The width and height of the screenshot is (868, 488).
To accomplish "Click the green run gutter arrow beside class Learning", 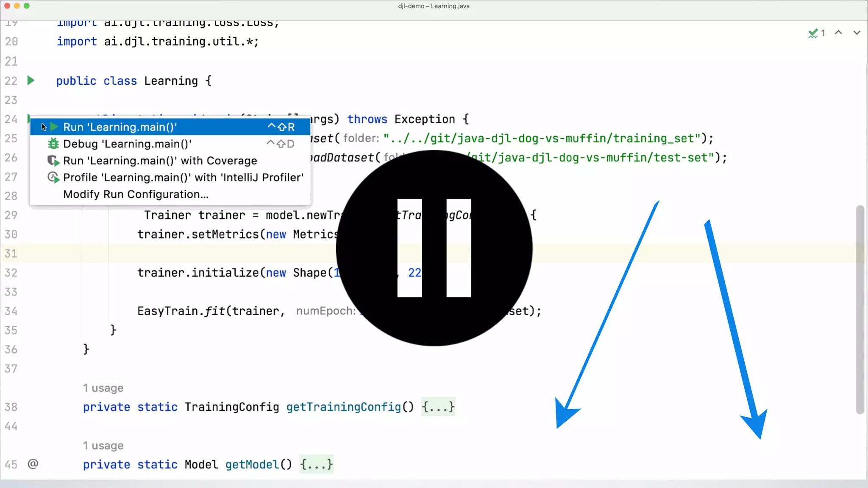I will pos(31,80).
